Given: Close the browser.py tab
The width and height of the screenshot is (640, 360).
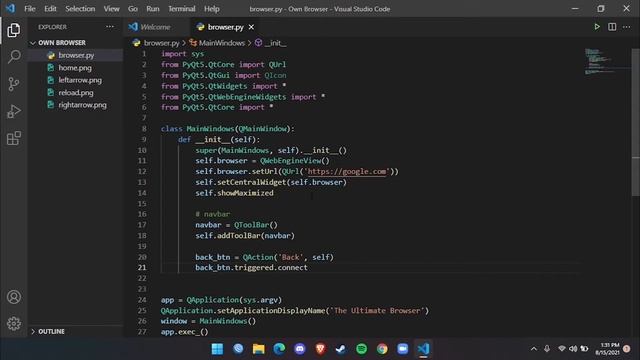Looking at the screenshot, I should click(251, 27).
